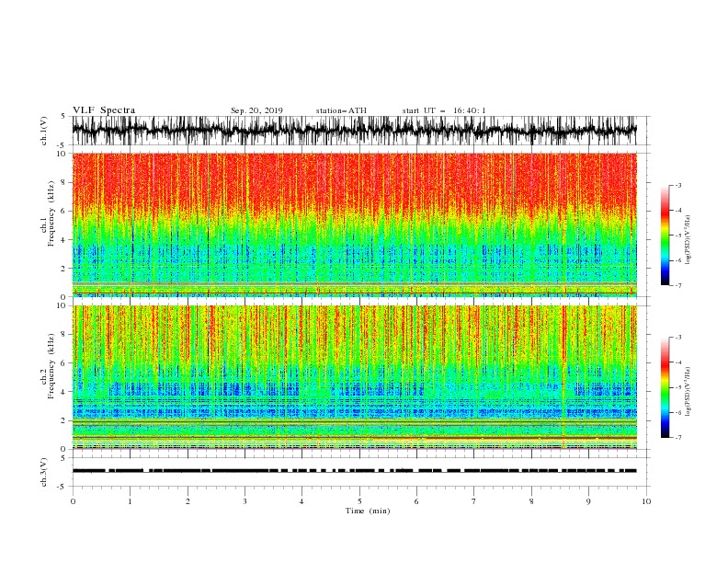Click the "8" kHz tick on ch.1 frequency axis
The width and height of the screenshot is (728, 563).
click(x=63, y=182)
